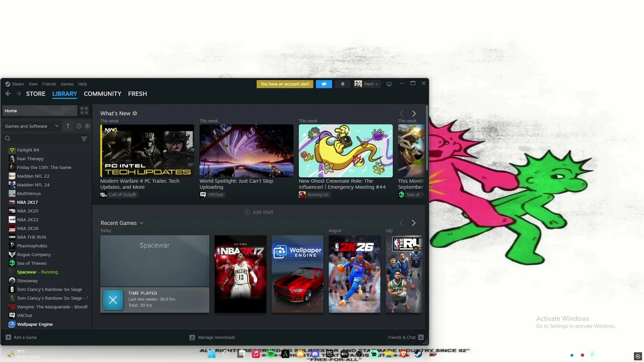The height and width of the screenshot is (362, 644).
Task: Open Discord from the taskbar
Action: (315, 354)
